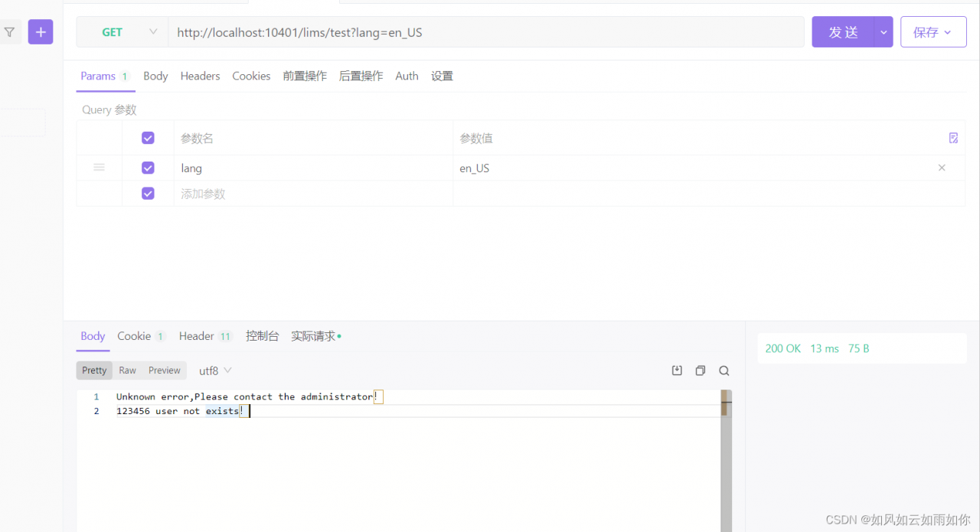
Task: Open the Auth tab
Action: [x=407, y=76]
